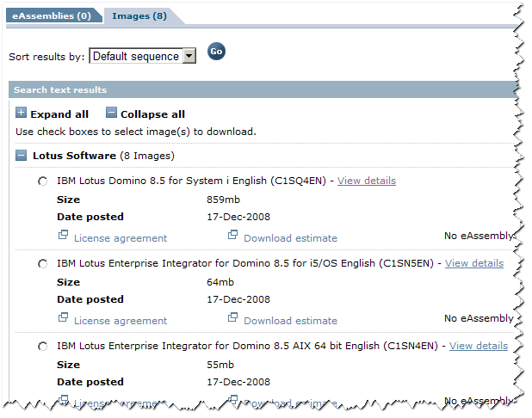532x418 pixels.
Task: Select Enterprise Integrator AIX 64 bit radio
Action: pyautogui.click(x=43, y=347)
